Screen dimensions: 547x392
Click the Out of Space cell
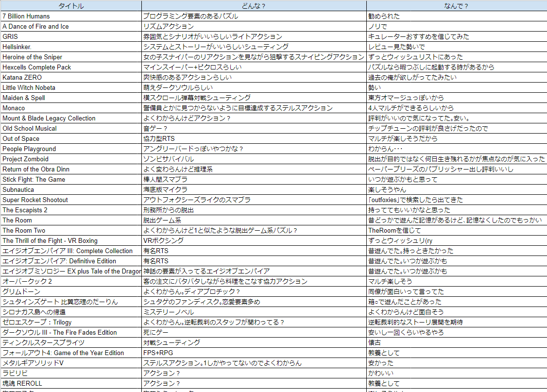(71, 138)
